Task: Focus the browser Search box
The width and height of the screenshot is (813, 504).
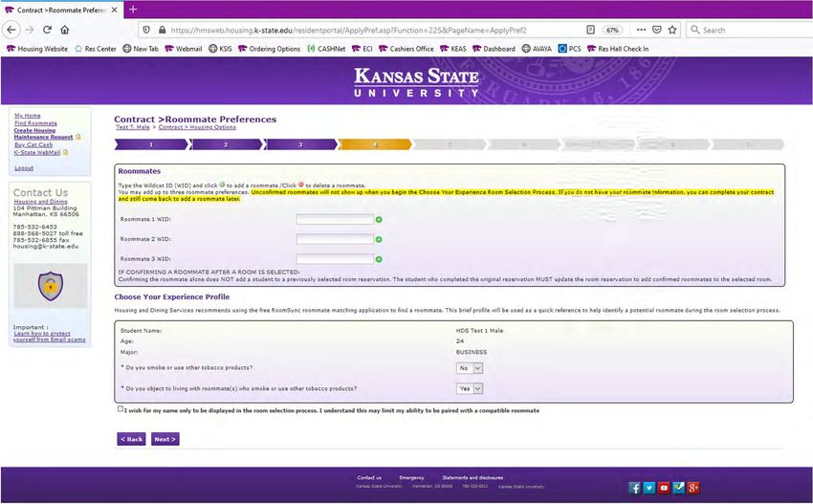Action: tap(752, 30)
